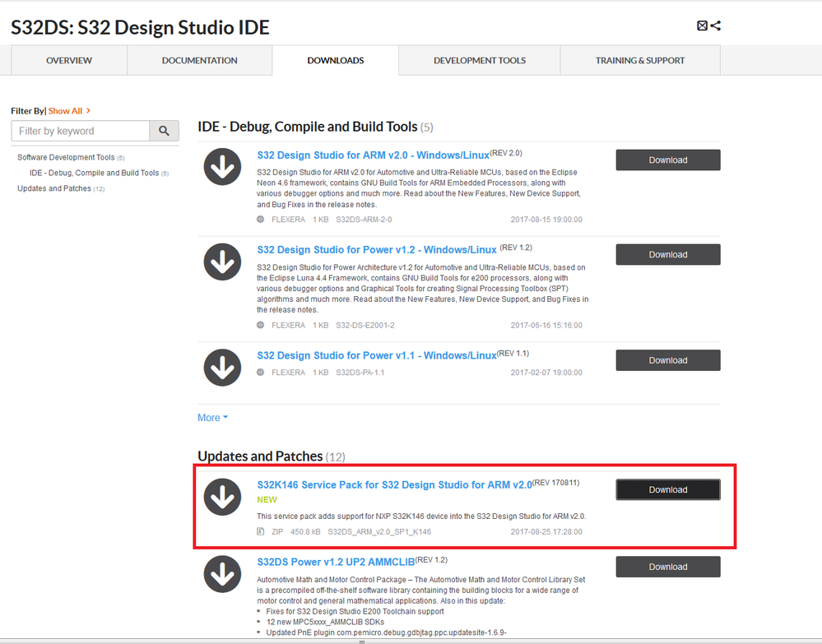This screenshot has width=822, height=644.
Task: Click globe icon beside FLEXERA S32DS-ARM-2-0
Action: pos(261,219)
